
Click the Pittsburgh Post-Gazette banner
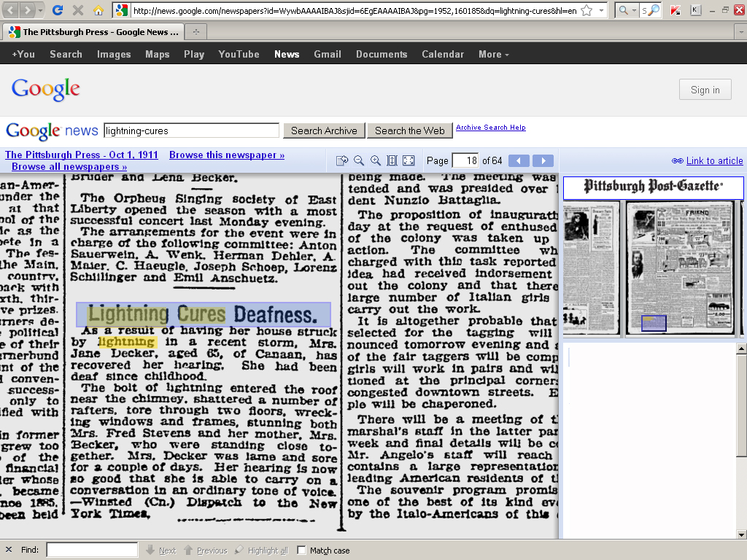(x=653, y=187)
